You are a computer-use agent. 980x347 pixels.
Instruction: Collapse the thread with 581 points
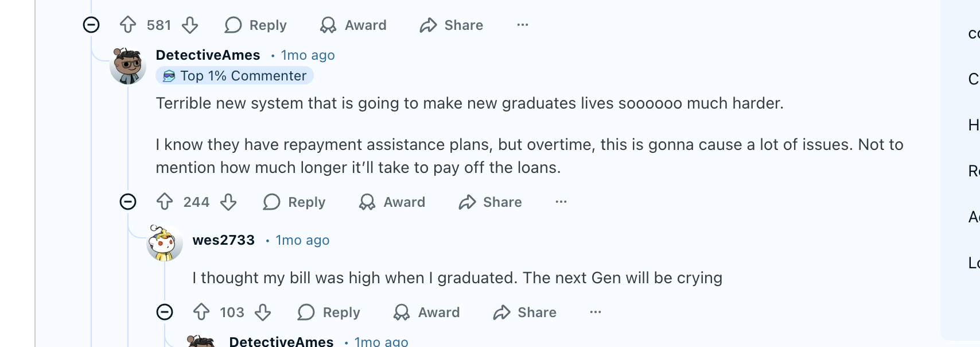91,25
